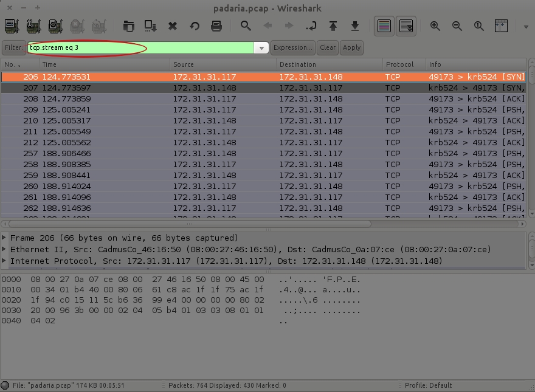Select packet 261 row
535x392 pixels.
coord(263,197)
